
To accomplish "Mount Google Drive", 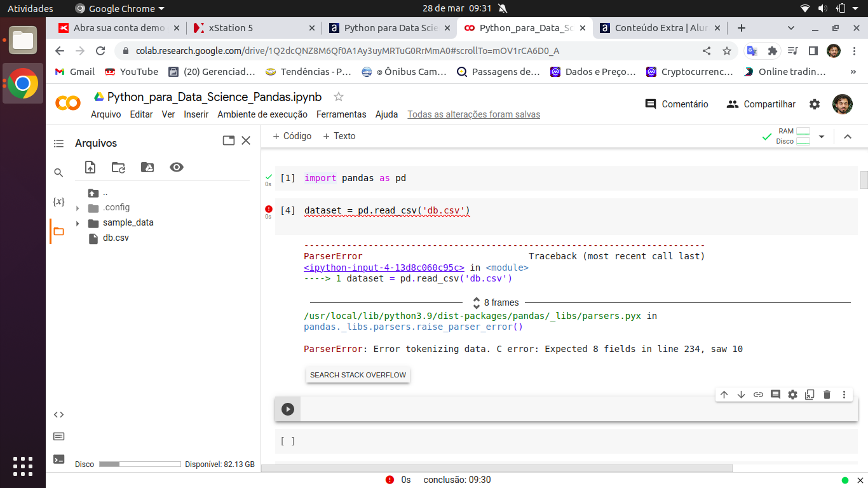I will (147, 167).
